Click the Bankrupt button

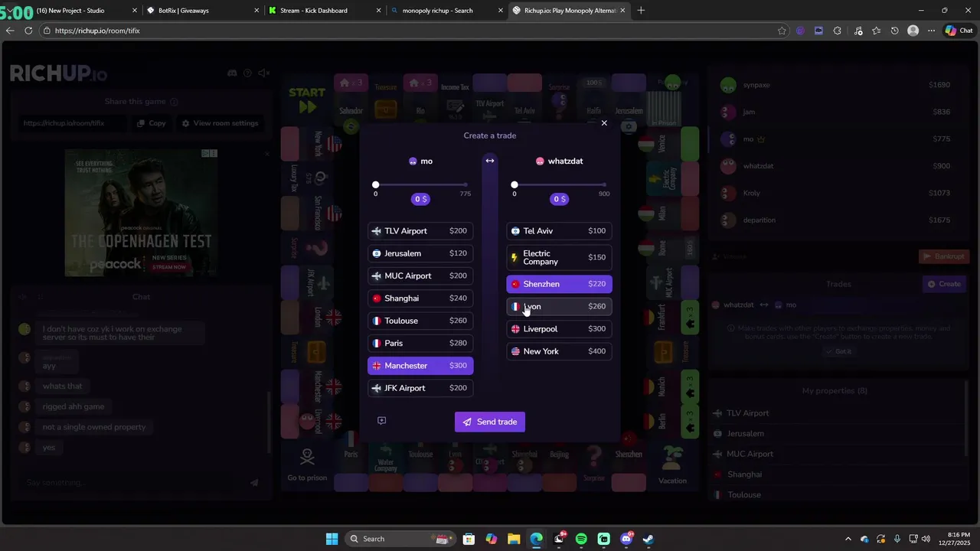[x=944, y=256]
